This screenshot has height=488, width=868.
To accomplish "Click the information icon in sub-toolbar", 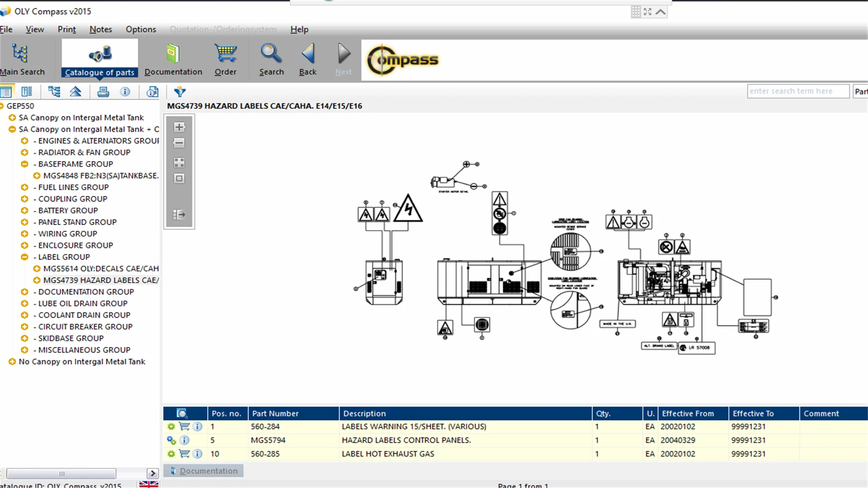I will pyautogui.click(x=125, y=92).
